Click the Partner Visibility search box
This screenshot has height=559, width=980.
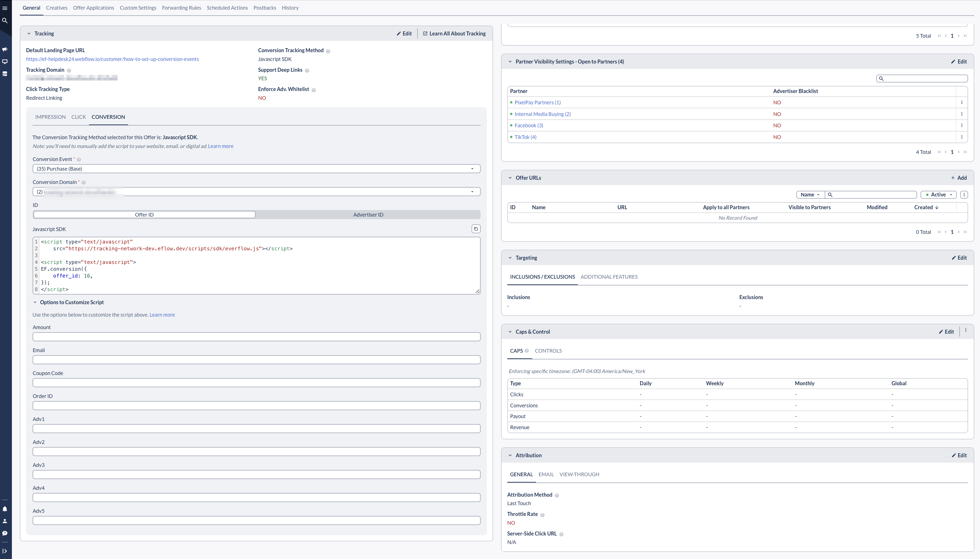(x=922, y=78)
